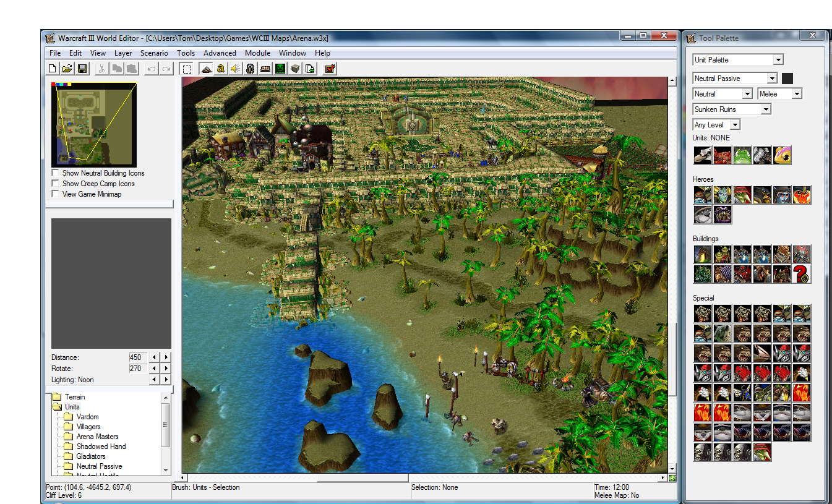Select the Arena Masters folder
832x504 pixels.
pyautogui.click(x=91, y=437)
